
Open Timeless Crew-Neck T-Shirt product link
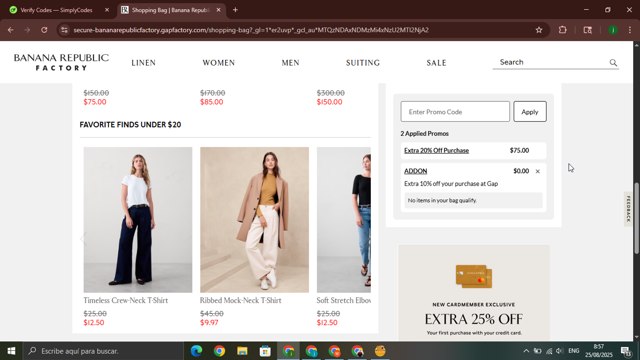pyautogui.click(x=126, y=300)
